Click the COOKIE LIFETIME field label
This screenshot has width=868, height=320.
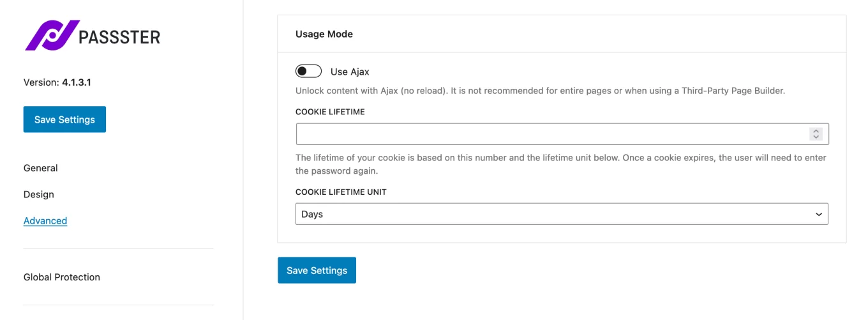[330, 112]
